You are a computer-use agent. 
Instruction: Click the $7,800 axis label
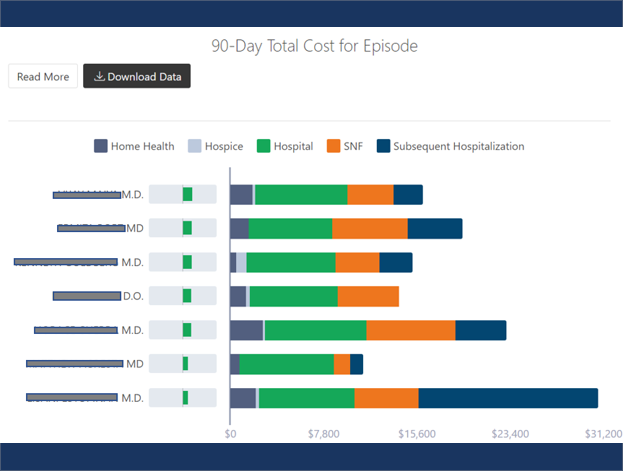click(324, 434)
